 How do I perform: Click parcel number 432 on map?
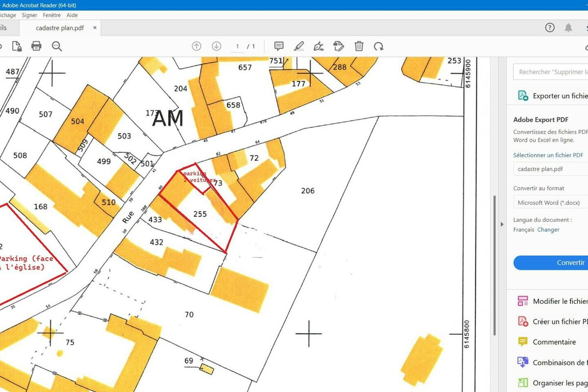156,242
